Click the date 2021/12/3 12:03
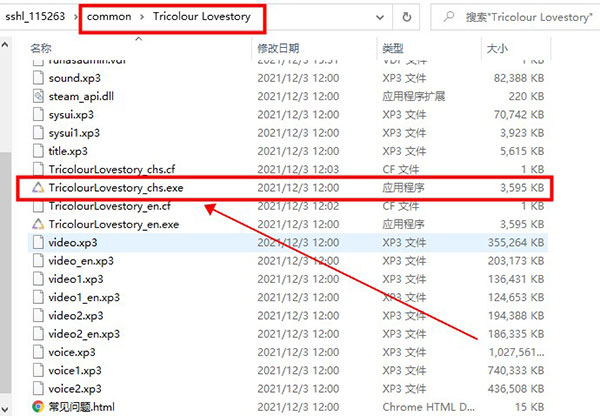 298,169
